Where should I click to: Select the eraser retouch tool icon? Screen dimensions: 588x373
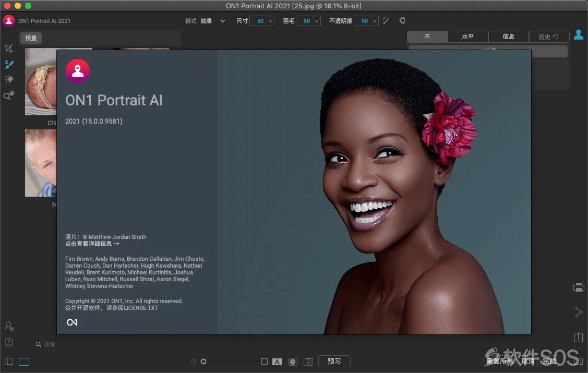[x=9, y=79]
